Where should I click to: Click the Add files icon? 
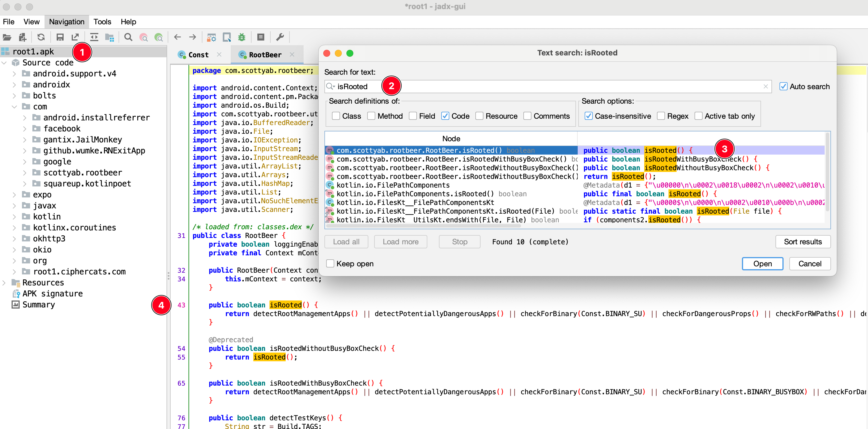coord(23,37)
